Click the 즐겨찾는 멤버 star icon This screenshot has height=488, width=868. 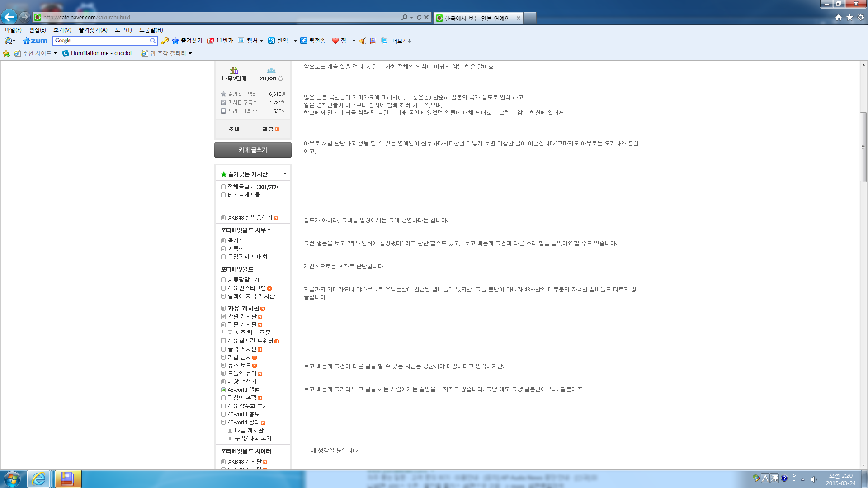click(x=223, y=94)
